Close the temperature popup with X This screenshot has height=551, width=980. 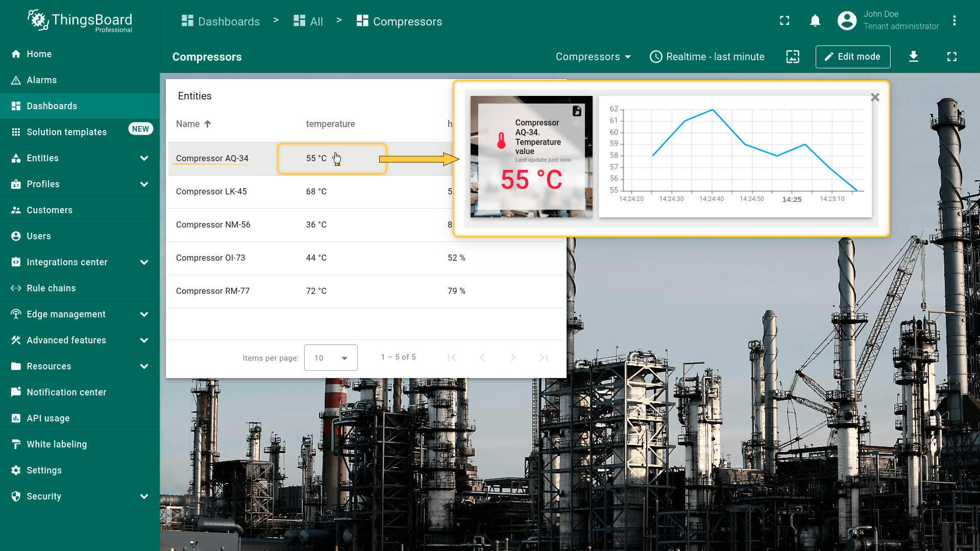[875, 97]
